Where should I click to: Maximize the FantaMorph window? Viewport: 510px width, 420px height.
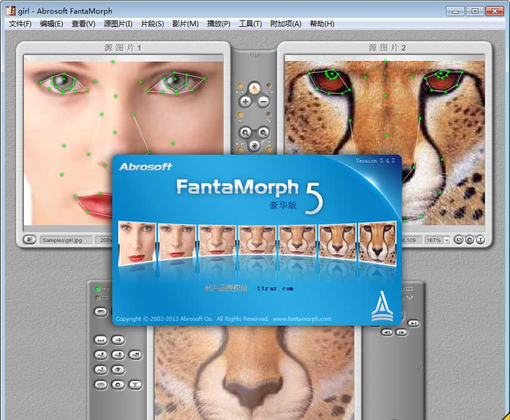(x=475, y=11)
